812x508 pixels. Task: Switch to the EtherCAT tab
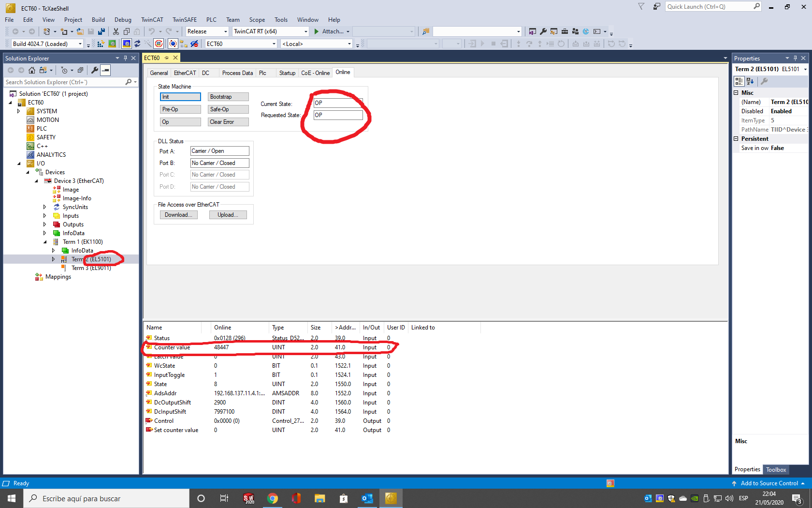185,73
